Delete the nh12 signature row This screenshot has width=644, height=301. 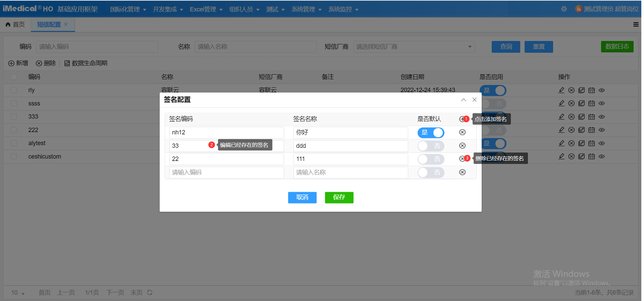462,132
